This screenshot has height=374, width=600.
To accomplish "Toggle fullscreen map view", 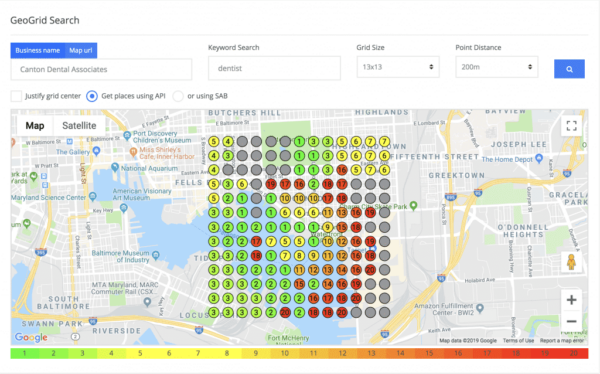I will click(x=571, y=126).
